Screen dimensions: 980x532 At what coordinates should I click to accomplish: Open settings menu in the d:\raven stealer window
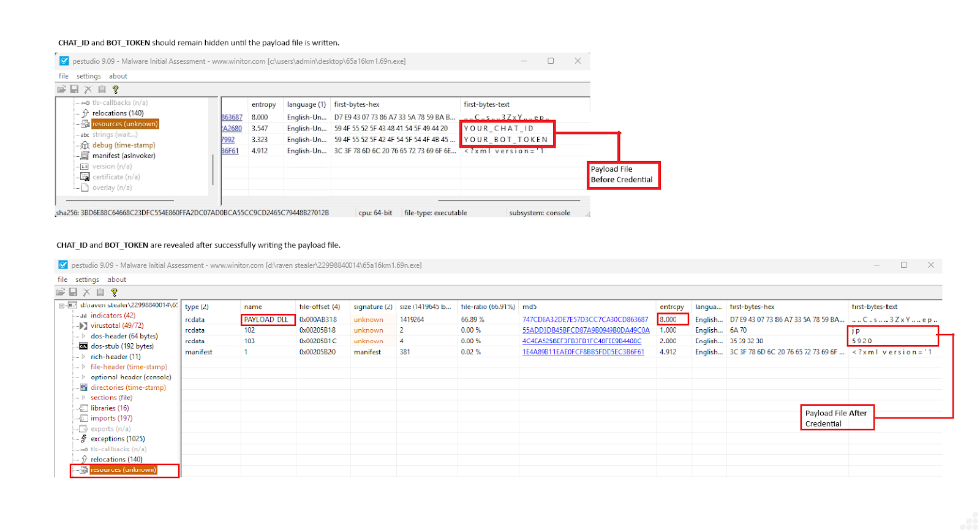tap(87, 279)
